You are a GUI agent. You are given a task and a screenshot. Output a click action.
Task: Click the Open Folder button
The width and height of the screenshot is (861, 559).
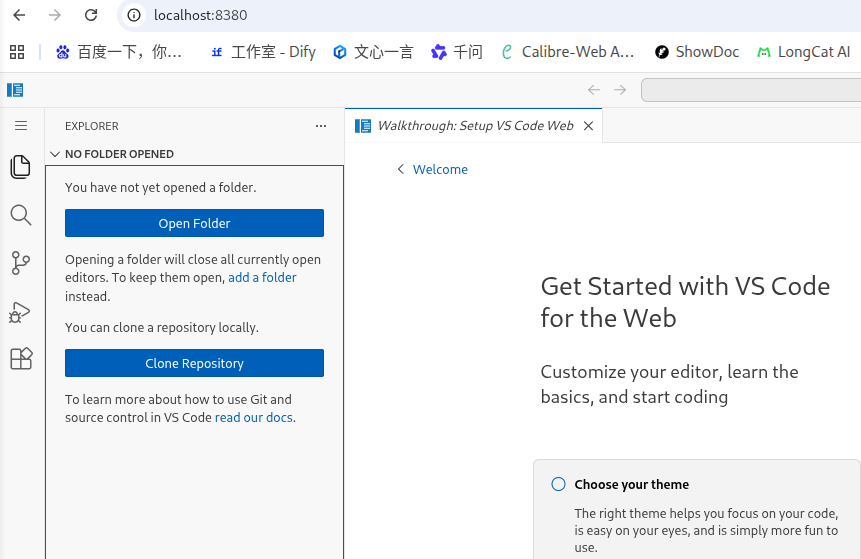[x=194, y=223]
